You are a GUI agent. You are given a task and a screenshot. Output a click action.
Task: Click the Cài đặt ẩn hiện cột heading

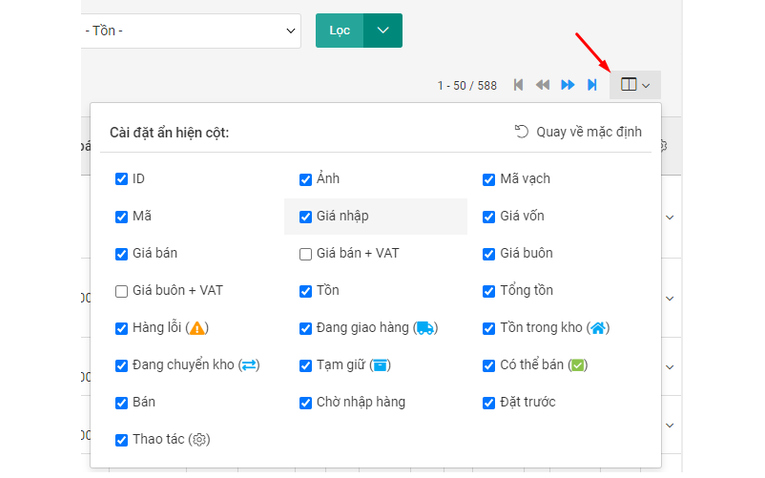point(169,132)
